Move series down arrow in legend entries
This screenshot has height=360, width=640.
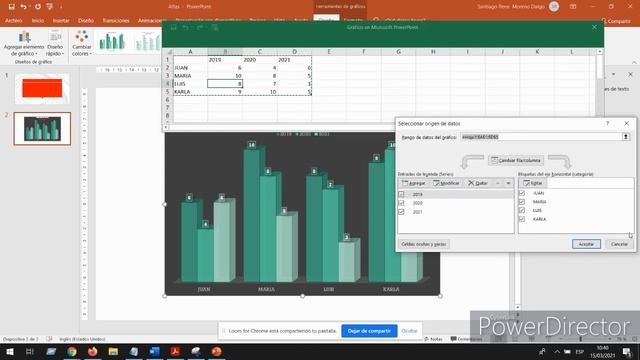[508, 183]
